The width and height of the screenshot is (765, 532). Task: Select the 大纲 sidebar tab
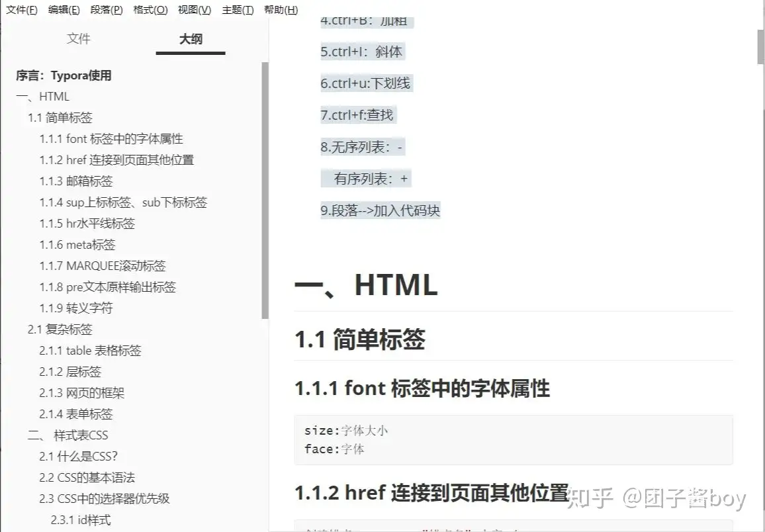190,39
